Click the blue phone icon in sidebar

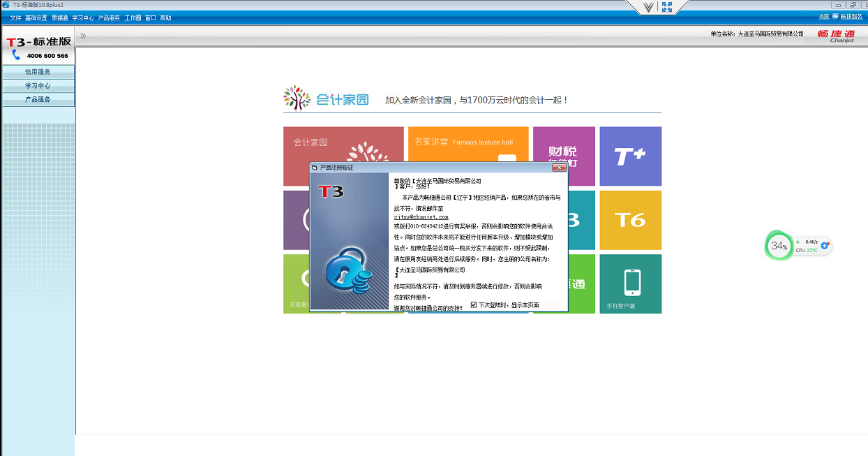point(16,54)
